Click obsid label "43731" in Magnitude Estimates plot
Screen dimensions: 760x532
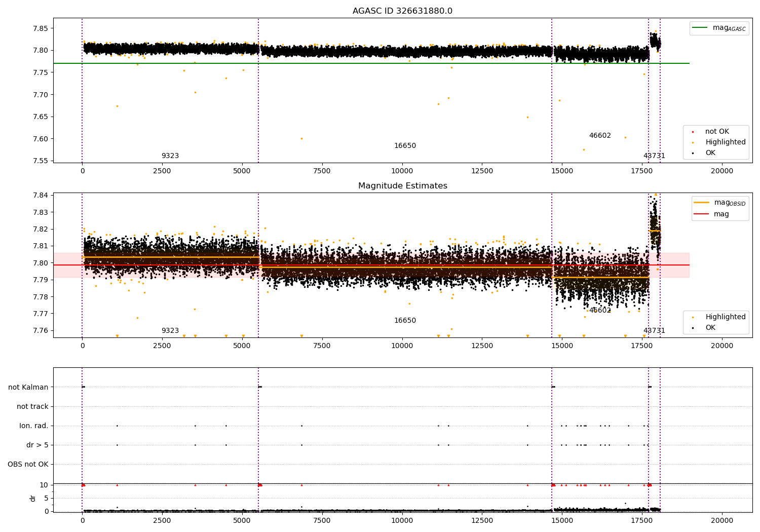pyautogui.click(x=654, y=331)
